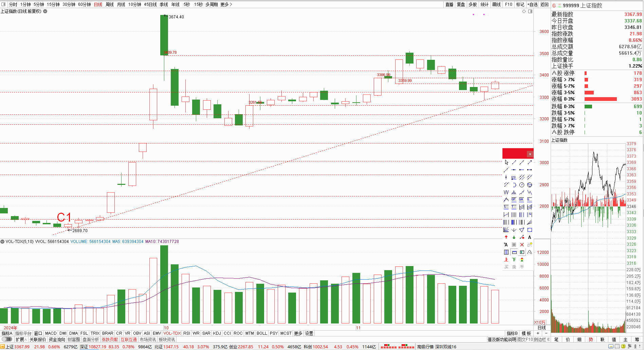Click the red X delete drawing tool
644x350 pixels.
(x=522, y=245)
